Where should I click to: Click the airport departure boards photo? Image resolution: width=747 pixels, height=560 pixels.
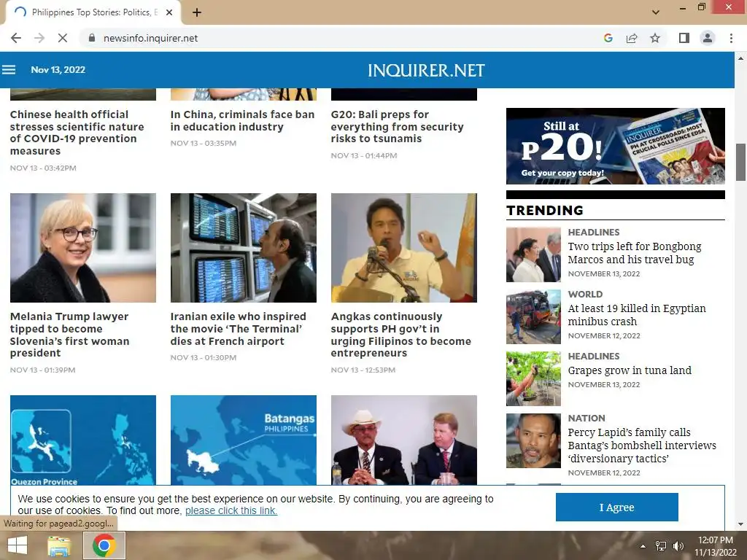(244, 248)
